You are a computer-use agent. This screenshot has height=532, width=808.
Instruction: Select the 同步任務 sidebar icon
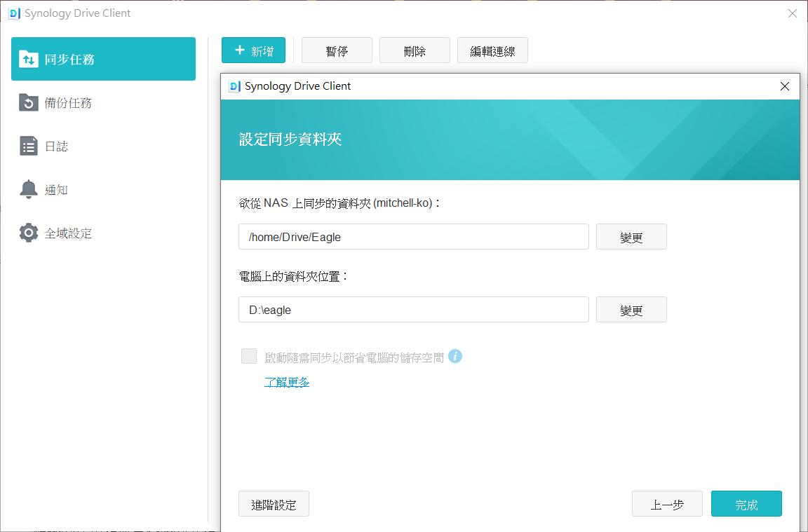tap(28, 60)
